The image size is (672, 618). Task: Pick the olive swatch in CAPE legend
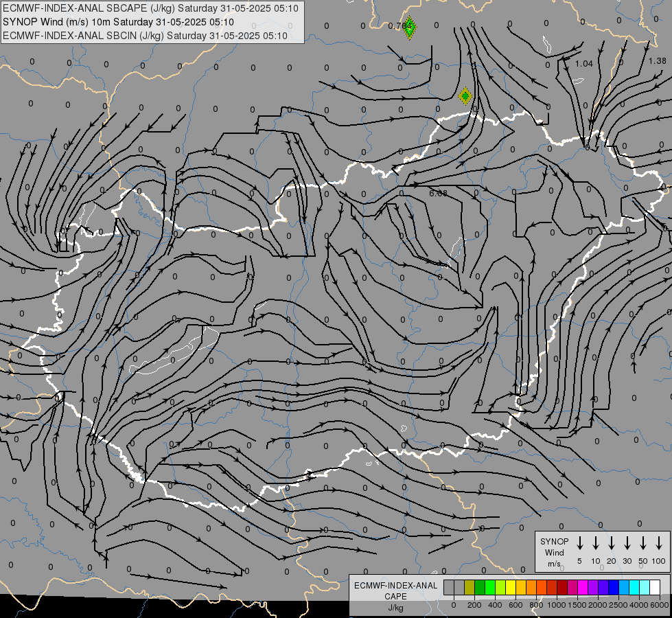pyautogui.click(x=470, y=588)
